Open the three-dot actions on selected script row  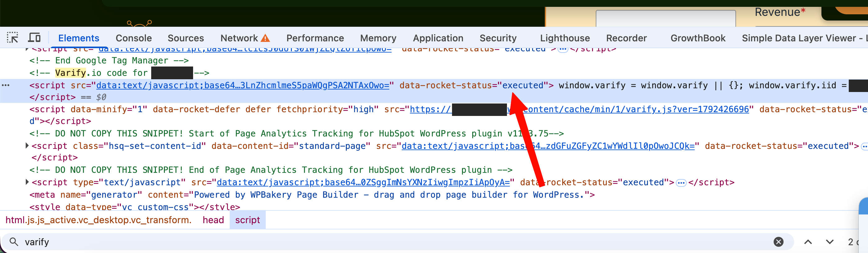point(5,85)
